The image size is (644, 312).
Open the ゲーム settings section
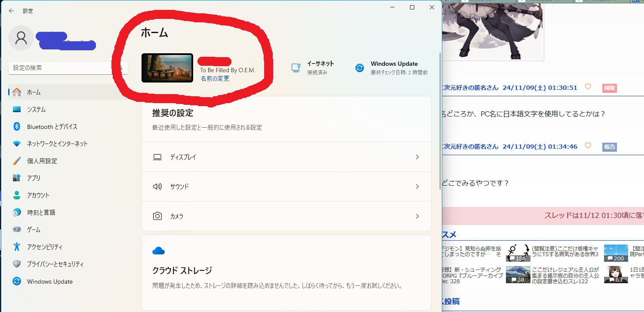tap(34, 230)
